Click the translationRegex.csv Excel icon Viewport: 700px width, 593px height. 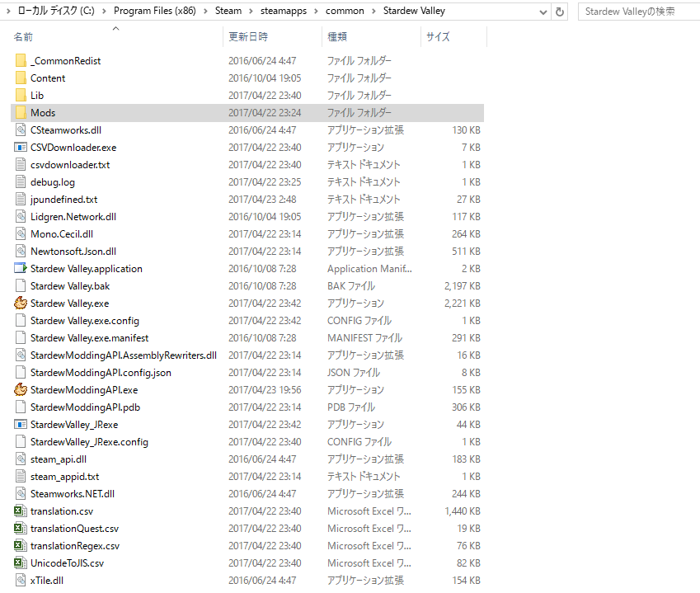click(21, 546)
